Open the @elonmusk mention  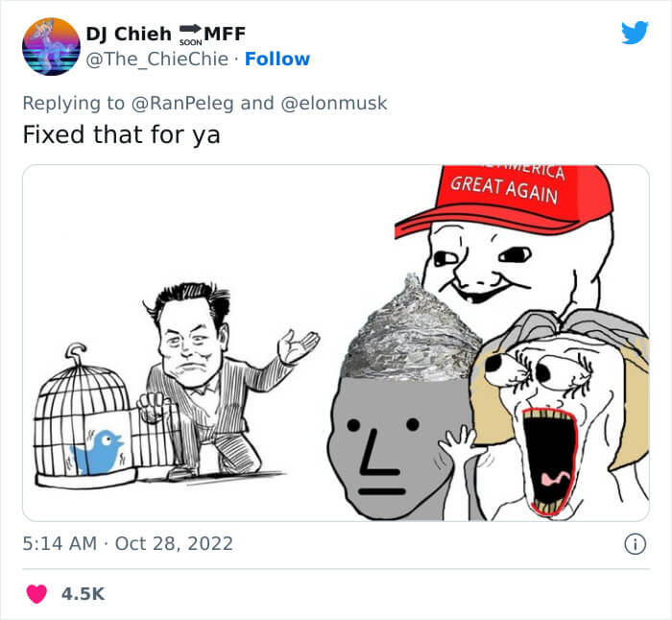coord(334,104)
